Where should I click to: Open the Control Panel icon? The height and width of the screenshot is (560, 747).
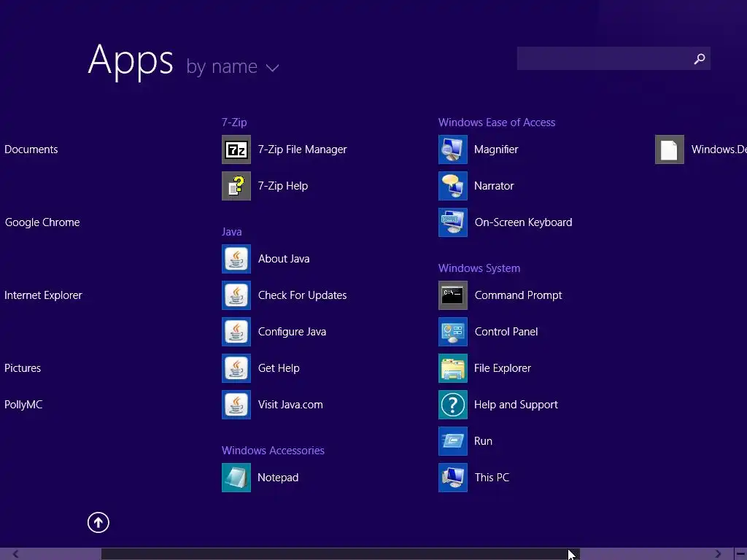pos(453,332)
